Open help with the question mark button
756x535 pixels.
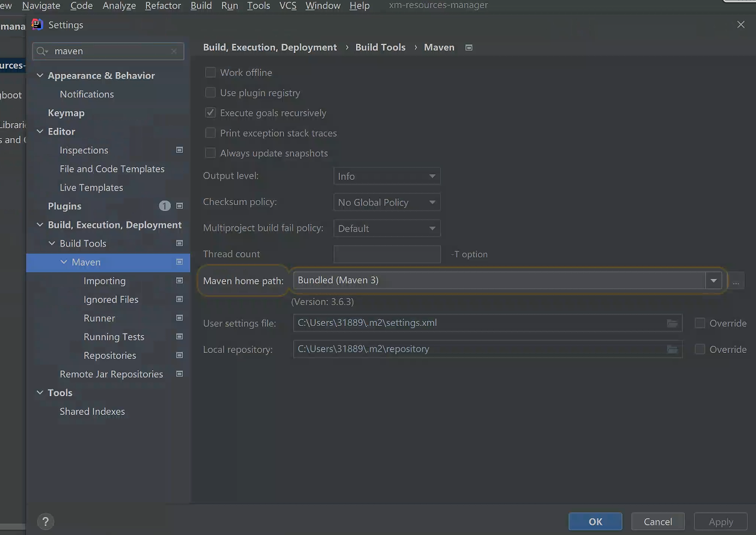[x=45, y=521]
